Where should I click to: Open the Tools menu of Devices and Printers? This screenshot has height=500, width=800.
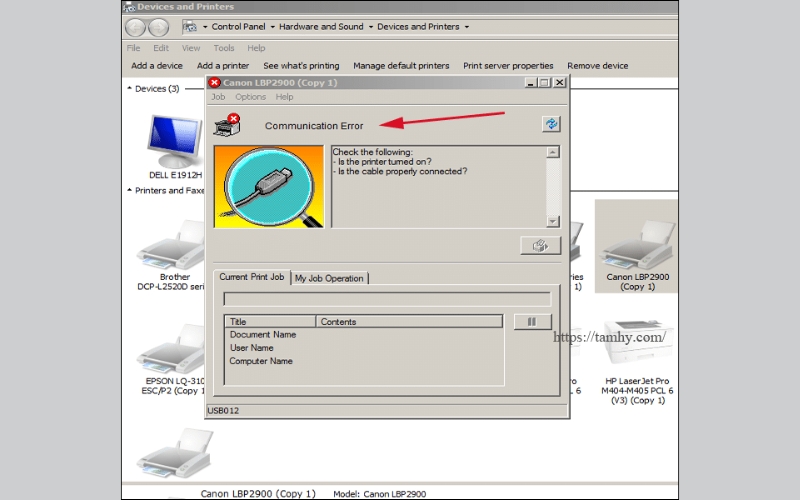tap(223, 48)
